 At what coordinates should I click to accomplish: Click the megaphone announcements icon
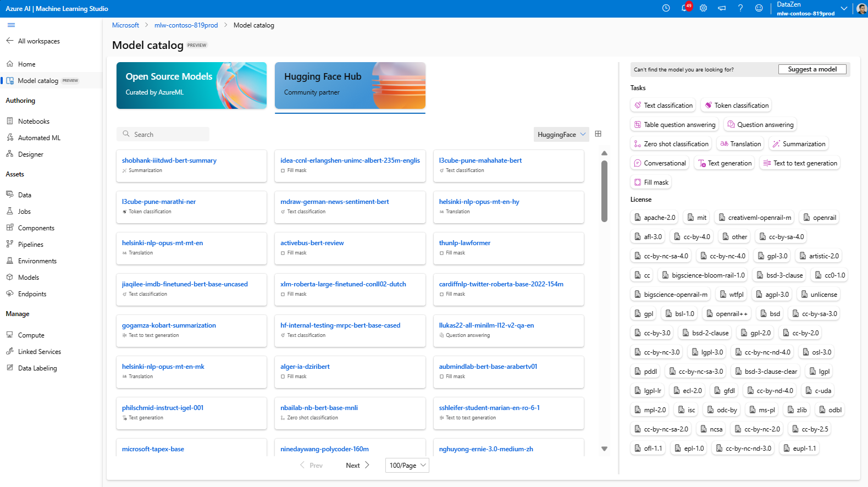722,8
